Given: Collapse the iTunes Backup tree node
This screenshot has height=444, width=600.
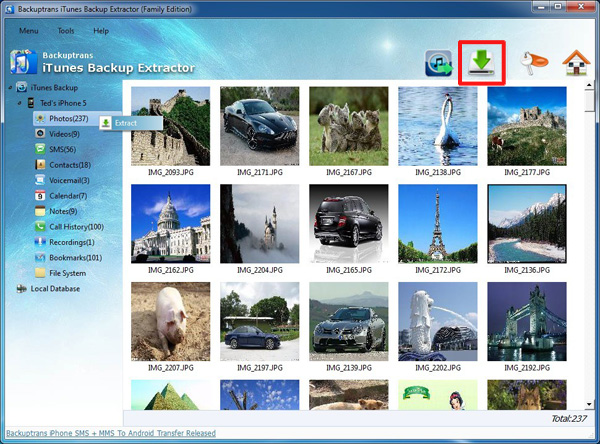Looking at the screenshot, I should tap(9, 89).
